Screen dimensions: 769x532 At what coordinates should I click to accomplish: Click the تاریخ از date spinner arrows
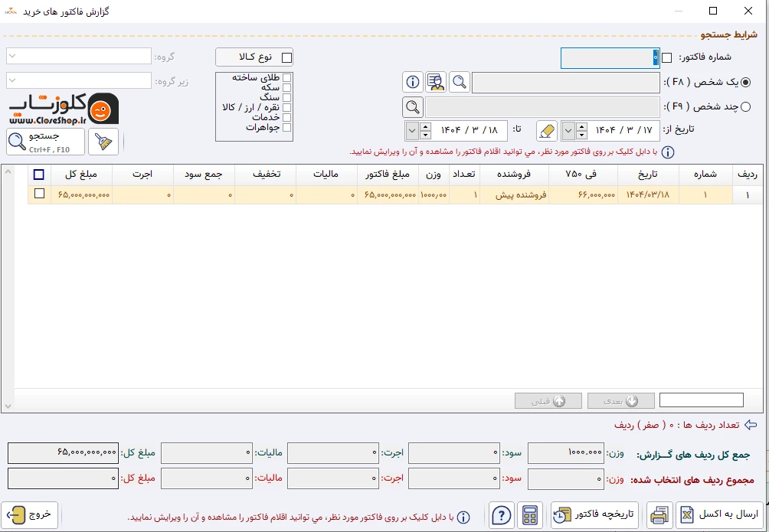[x=581, y=131]
